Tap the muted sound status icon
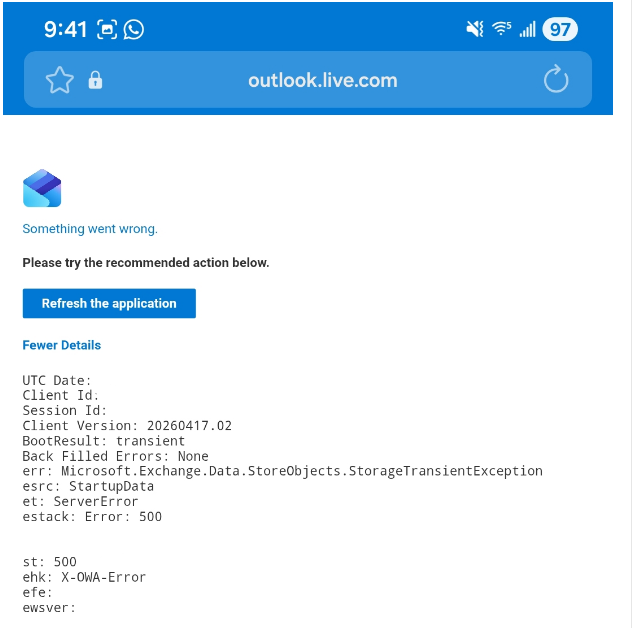The width and height of the screenshot is (632, 628). point(475,29)
